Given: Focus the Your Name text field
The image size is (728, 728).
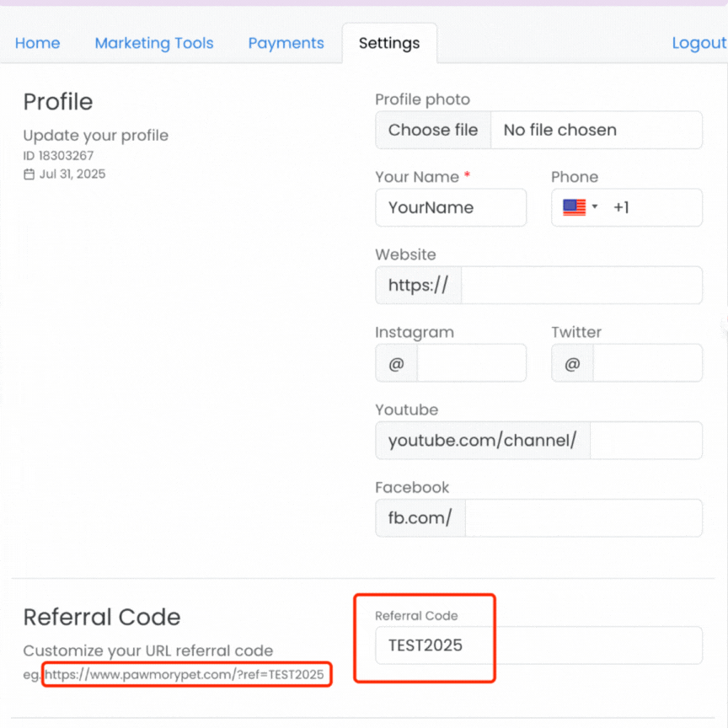Looking at the screenshot, I should [451, 207].
